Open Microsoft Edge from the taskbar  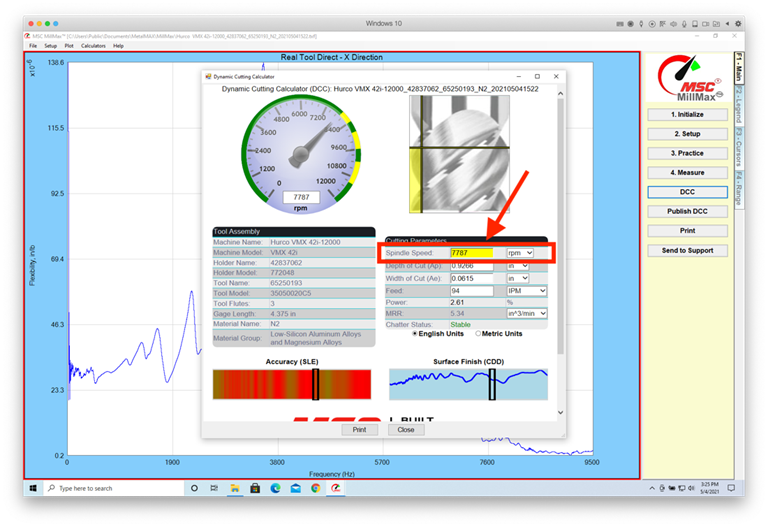pyautogui.click(x=275, y=488)
